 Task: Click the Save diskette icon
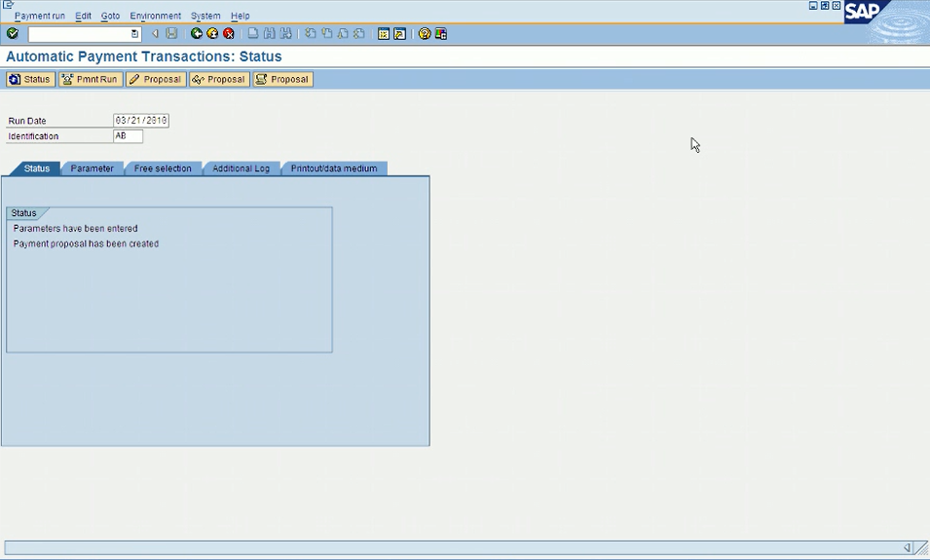[171, 34]
